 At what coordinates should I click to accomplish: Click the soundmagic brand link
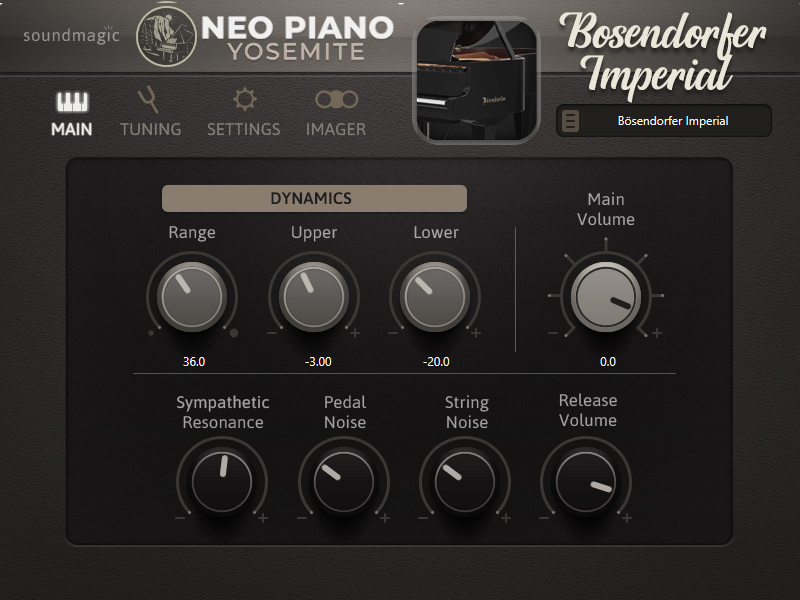coord(71,35)
